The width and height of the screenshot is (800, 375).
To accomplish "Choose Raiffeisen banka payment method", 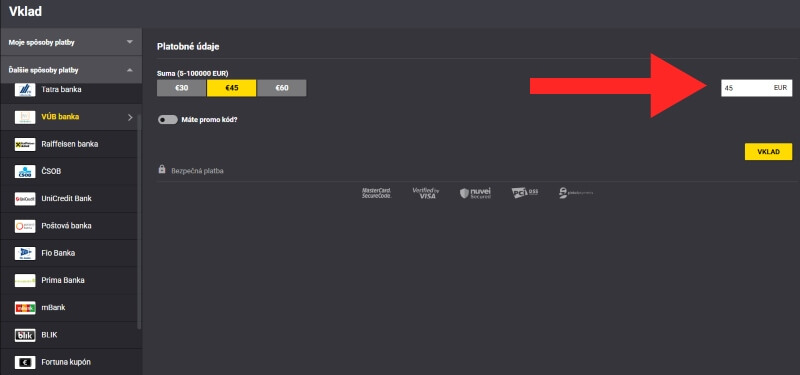I will pos(69,144).
